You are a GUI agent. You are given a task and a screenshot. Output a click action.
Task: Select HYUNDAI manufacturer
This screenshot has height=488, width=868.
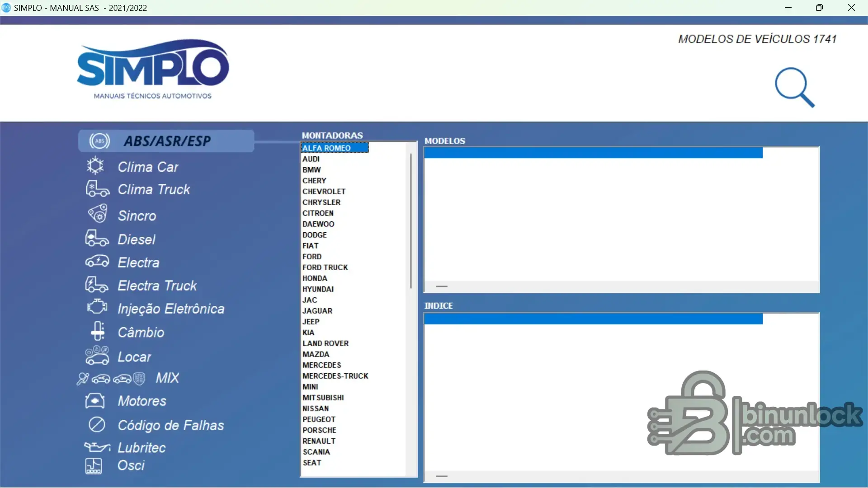coord(318,289)
